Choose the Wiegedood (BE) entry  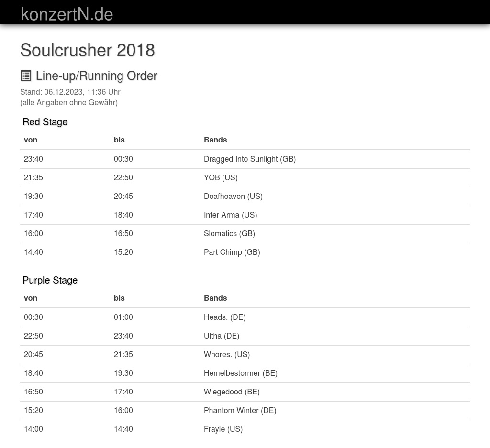pos(232,392)
